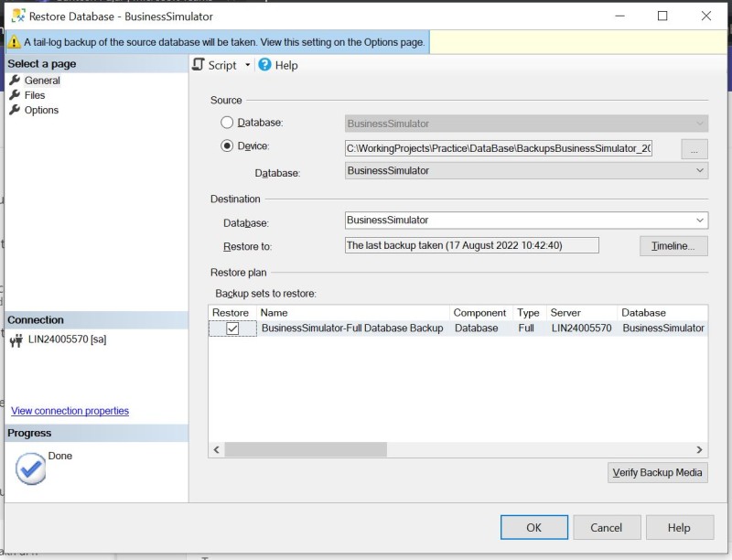This screenshot has height=560, width=732.
Task: Click the connection icon beside LIN24005570 [sa]
Action: pos(16,340)
